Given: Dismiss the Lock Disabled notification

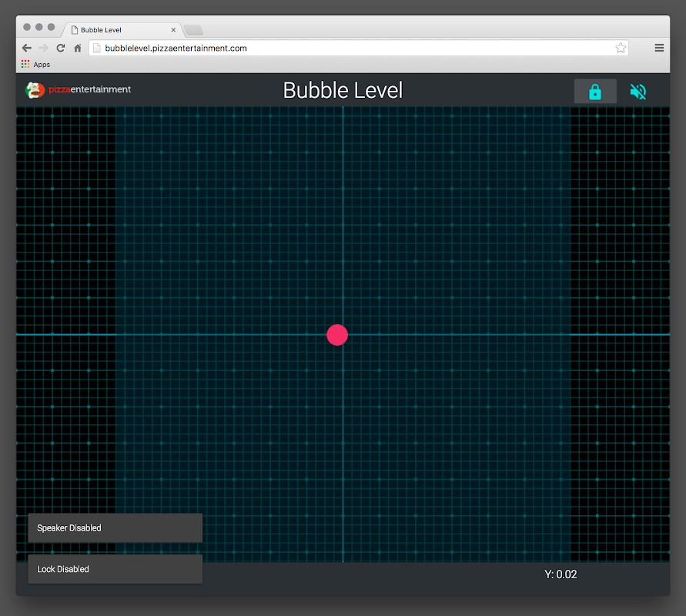Looking at the screenshot, I should point(115,569).
